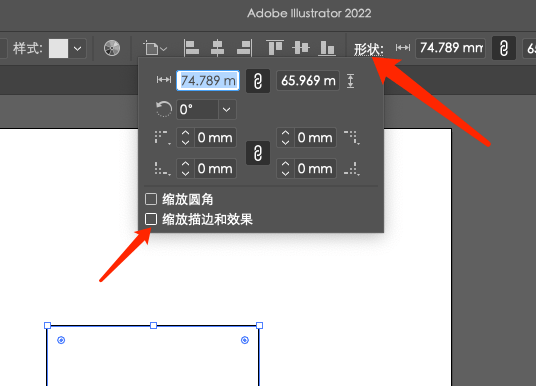Toggle width-height constrain link in shape popup
The image size is (536, 386).
(x=258, y=81)
